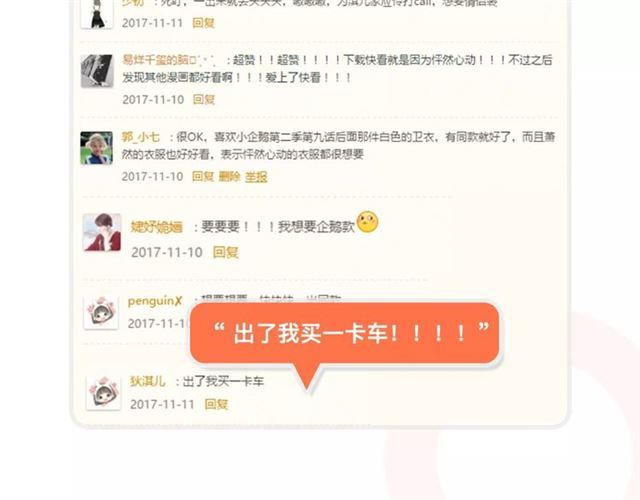Open 易烊千玺 commenter's grey avatar

(x=97, y=71)
